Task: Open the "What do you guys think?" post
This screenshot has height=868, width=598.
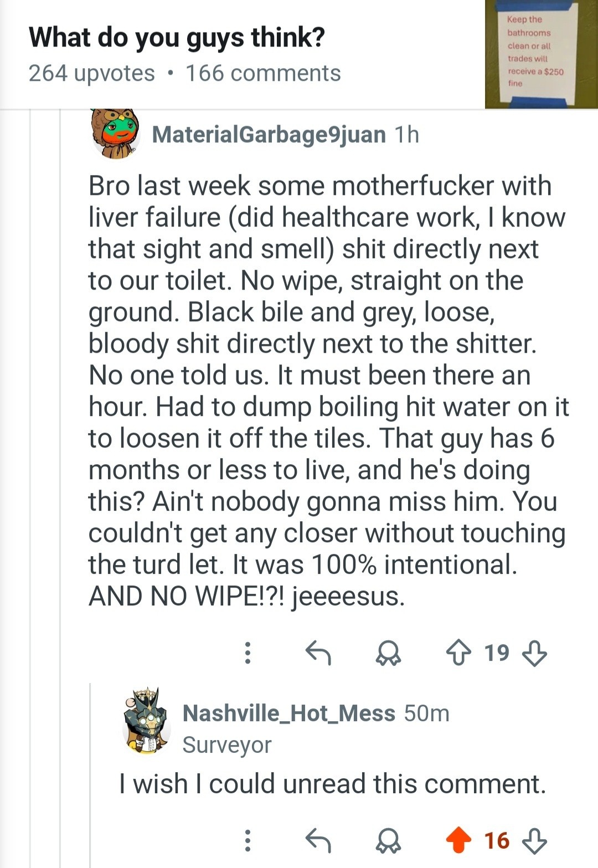Action: 177,38
